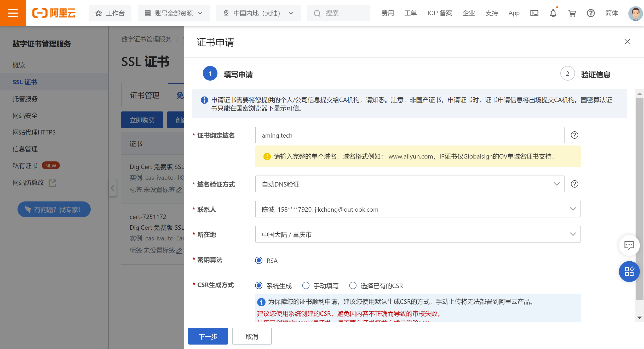Open 费用 menu in header
Screen dimensions: 644x349
coord(387,13)
